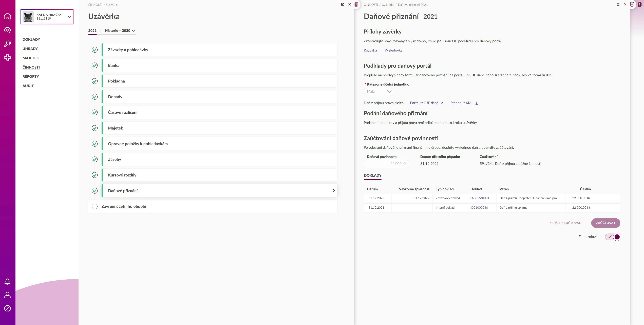Expand the Daňové přiznání row chevron

(333, 191)
